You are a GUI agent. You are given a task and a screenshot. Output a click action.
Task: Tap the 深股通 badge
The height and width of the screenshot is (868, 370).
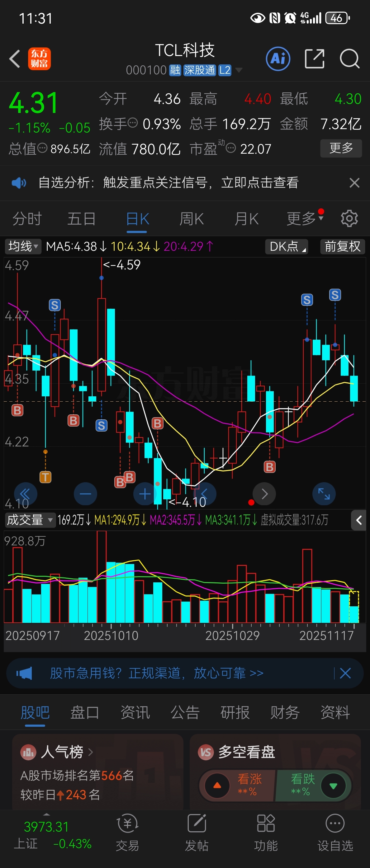click(200, 70)
